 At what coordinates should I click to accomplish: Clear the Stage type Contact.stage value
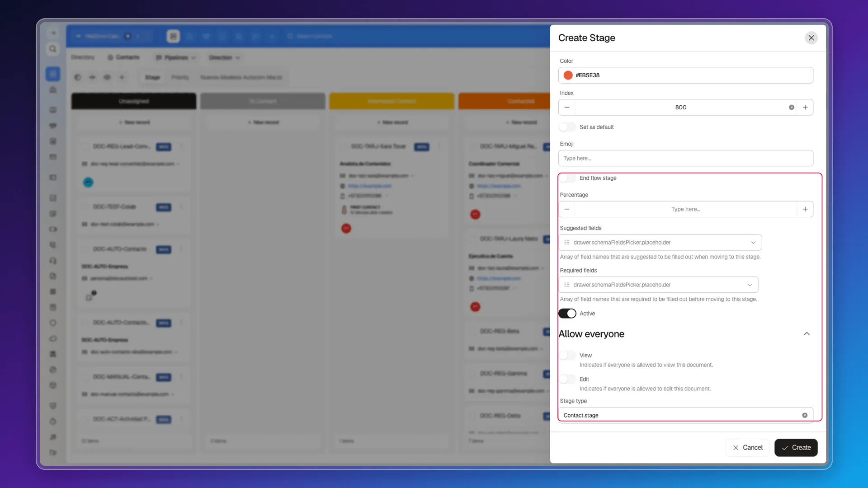click(x=804, y=415)
